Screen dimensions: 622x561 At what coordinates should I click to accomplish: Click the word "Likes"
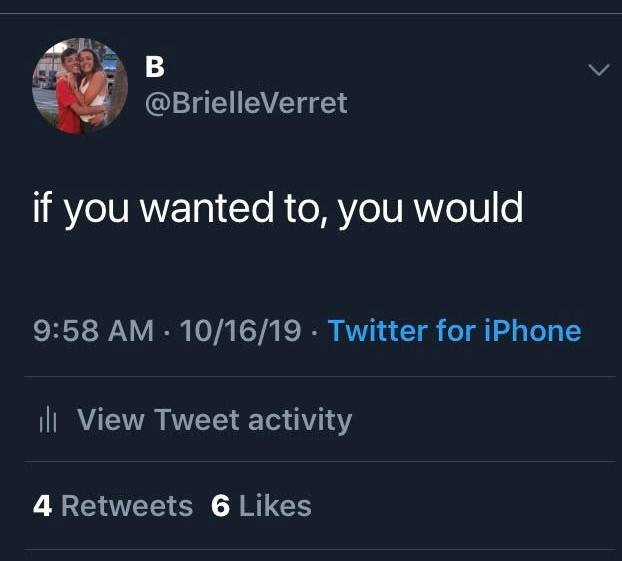point(275,506)
